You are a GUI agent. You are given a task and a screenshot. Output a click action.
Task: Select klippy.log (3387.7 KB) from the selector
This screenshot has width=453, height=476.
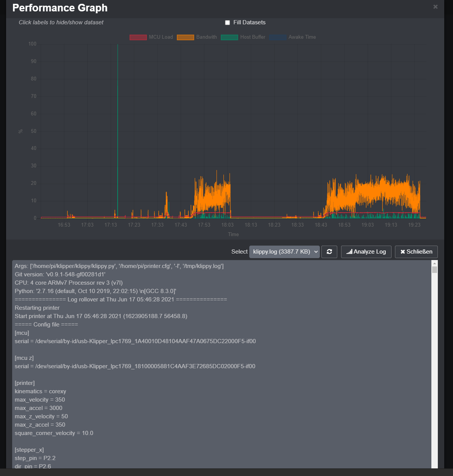point(284,252)
